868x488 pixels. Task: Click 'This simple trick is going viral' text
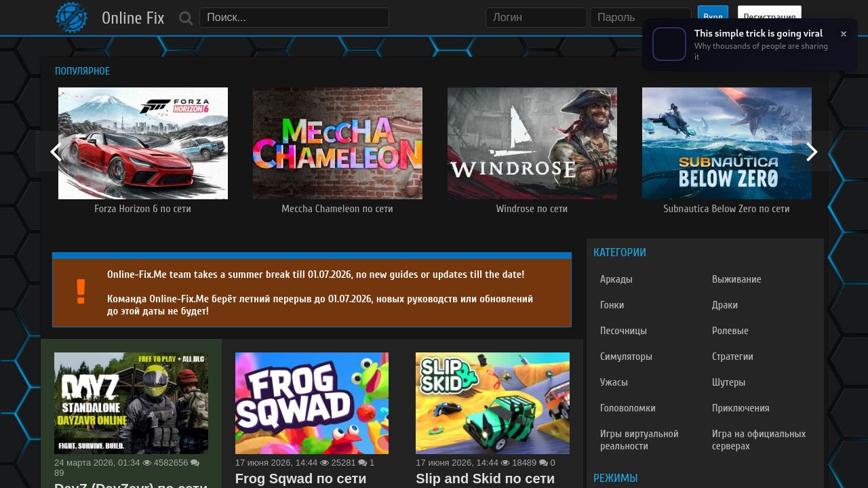click(758, 33)
